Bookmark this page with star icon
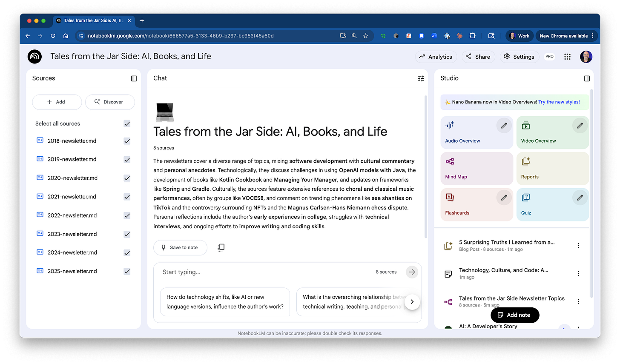This screenshot has width=620, height=364. [x=365, y=36]
